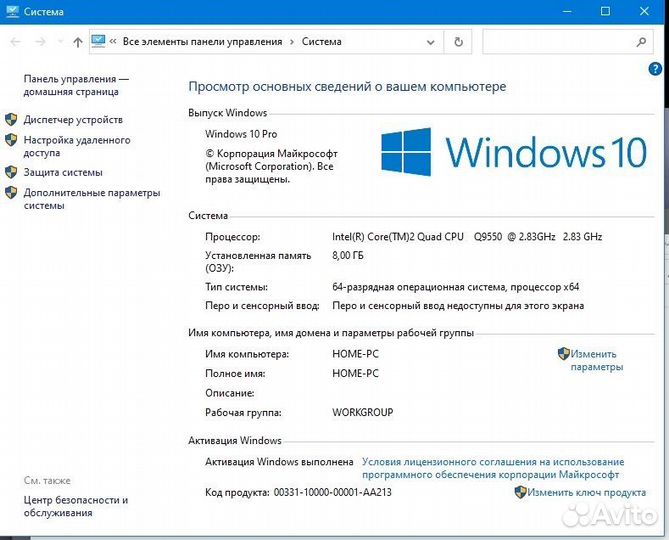Click the 'См. также' heading
Viewport: 669px width, 540px height.
[x=47, y=481]
